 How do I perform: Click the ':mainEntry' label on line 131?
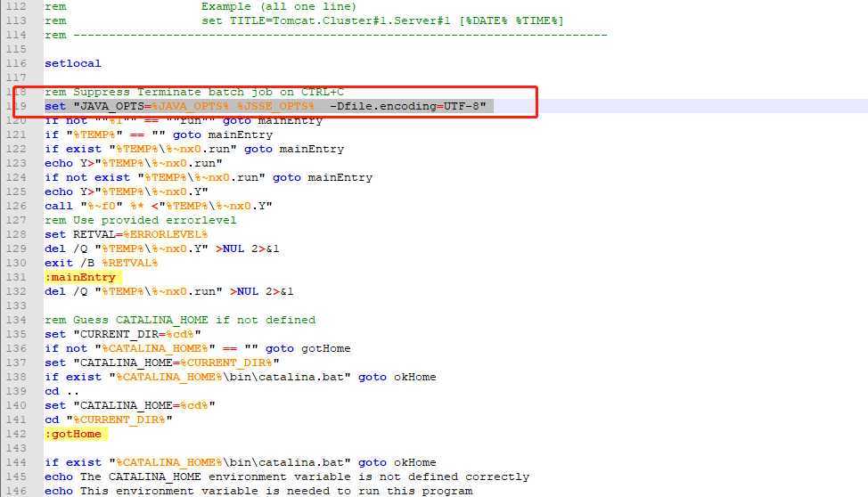pyautogui.click(x=80, y=277)
